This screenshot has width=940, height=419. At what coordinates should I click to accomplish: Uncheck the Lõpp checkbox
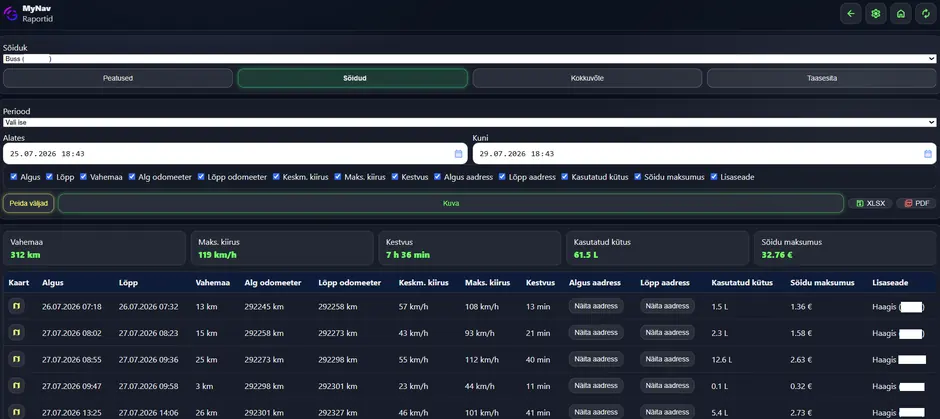[50, 177]
